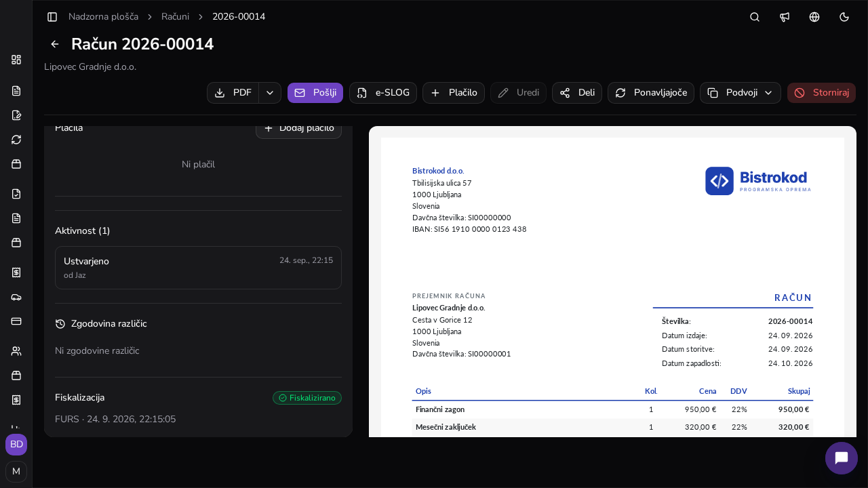
Task: Open the chat bubble widget
Action: 842,458
